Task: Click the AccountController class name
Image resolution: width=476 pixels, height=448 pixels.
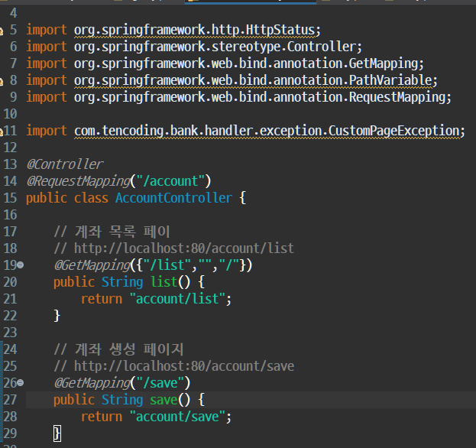Action: point(174,198)
